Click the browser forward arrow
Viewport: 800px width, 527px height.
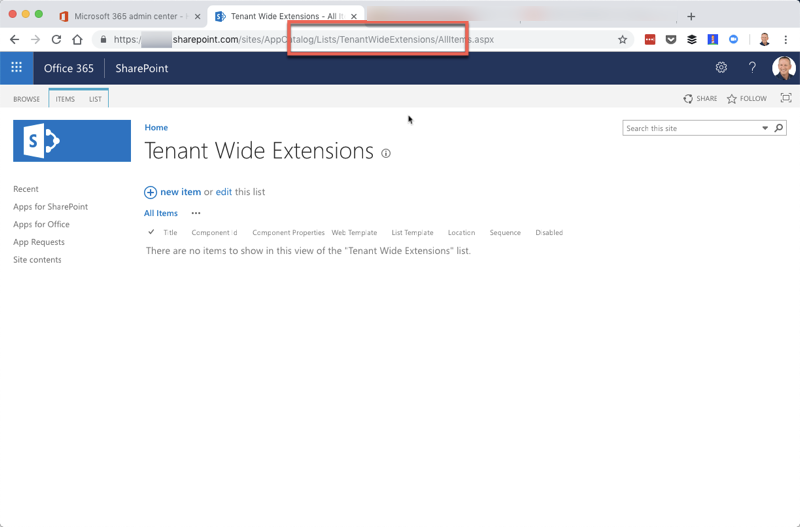pos(35,39)
